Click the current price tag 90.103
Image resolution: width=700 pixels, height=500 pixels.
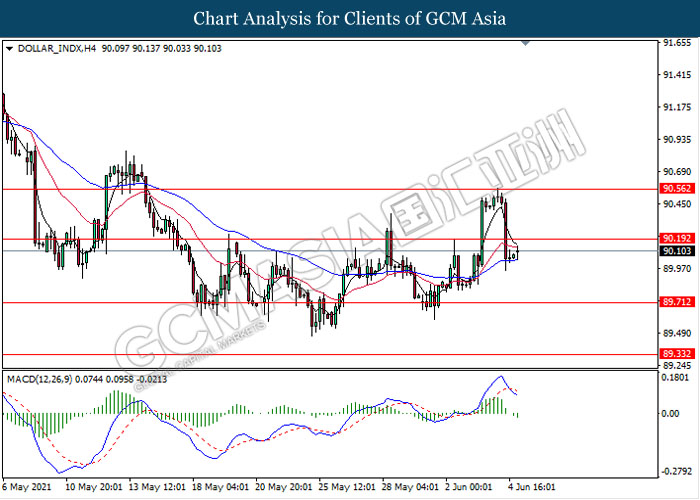677,251
